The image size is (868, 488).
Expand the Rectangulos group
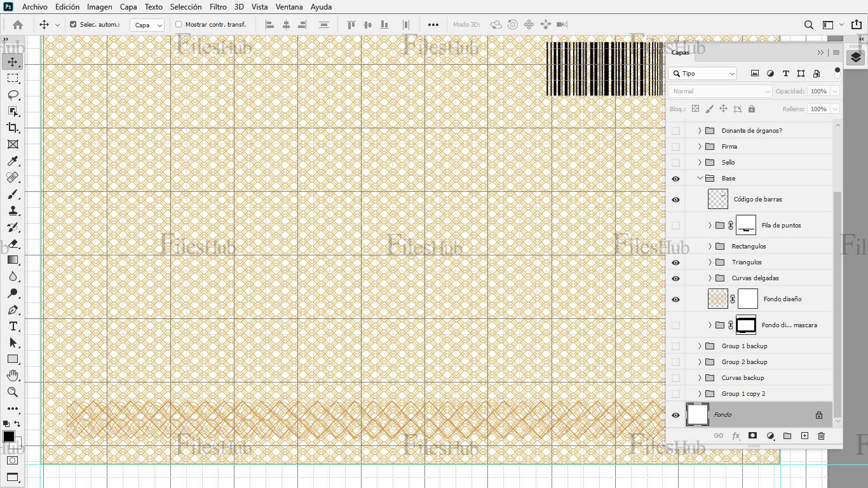click(710, 247)
